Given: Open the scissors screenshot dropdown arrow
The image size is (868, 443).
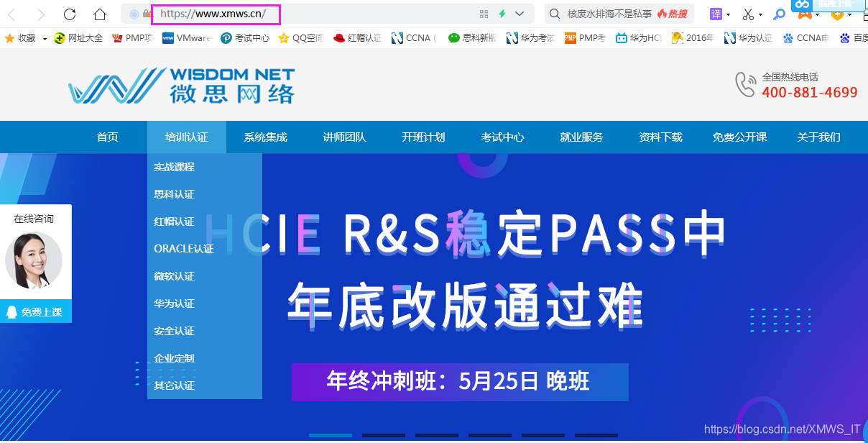Looking at the screenshot, I should click(762, 14).
